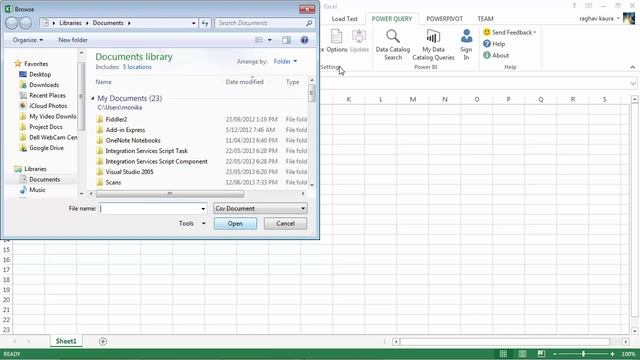Select the Scans folder
The image size is (640, 360).
113,182
